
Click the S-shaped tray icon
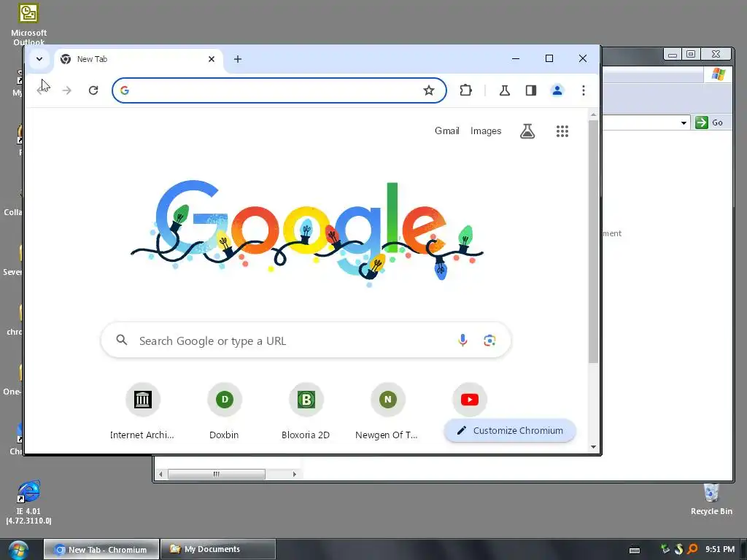point(679,550)
